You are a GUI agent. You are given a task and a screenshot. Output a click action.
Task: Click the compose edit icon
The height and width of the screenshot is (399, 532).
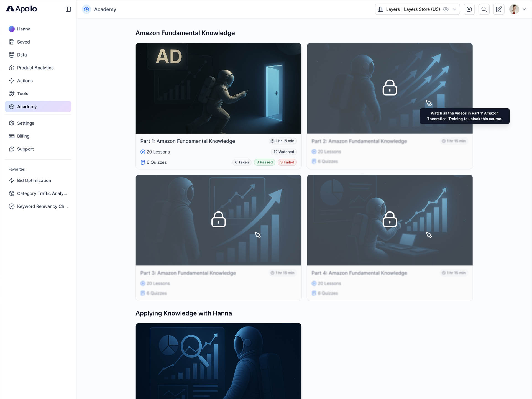pos(499,9)
